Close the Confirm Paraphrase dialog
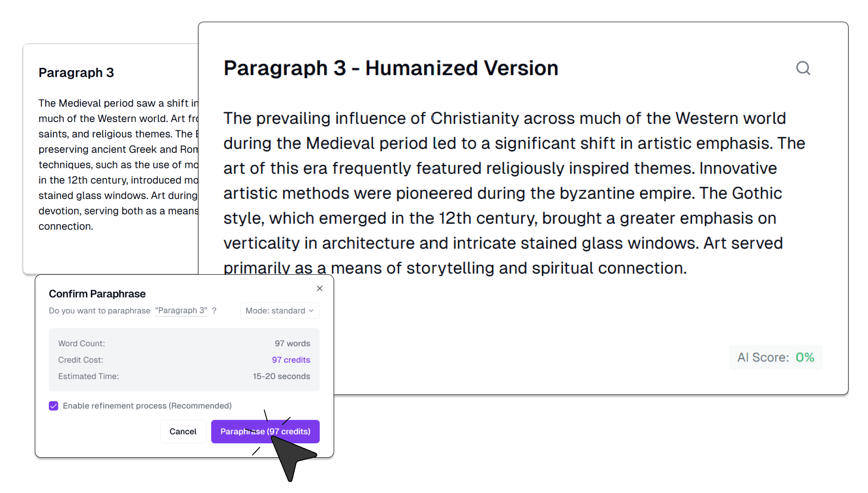 pos(320,288)
